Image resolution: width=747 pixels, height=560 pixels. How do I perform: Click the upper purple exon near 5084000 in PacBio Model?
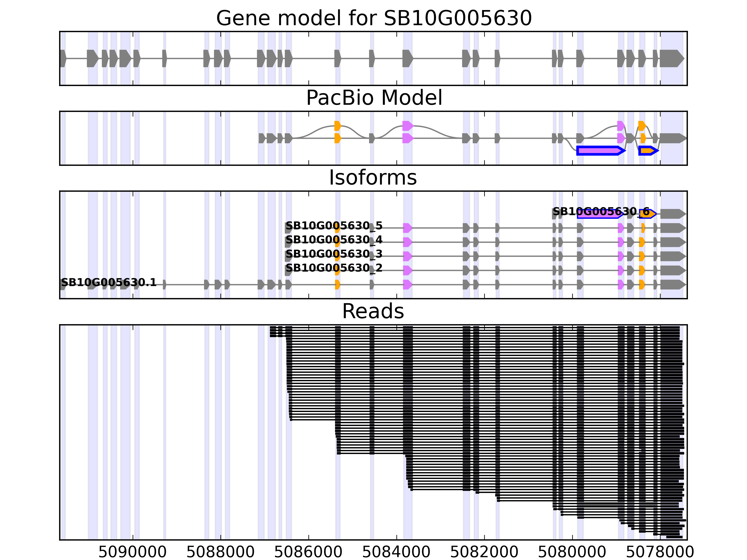click(x=408, y=126)
